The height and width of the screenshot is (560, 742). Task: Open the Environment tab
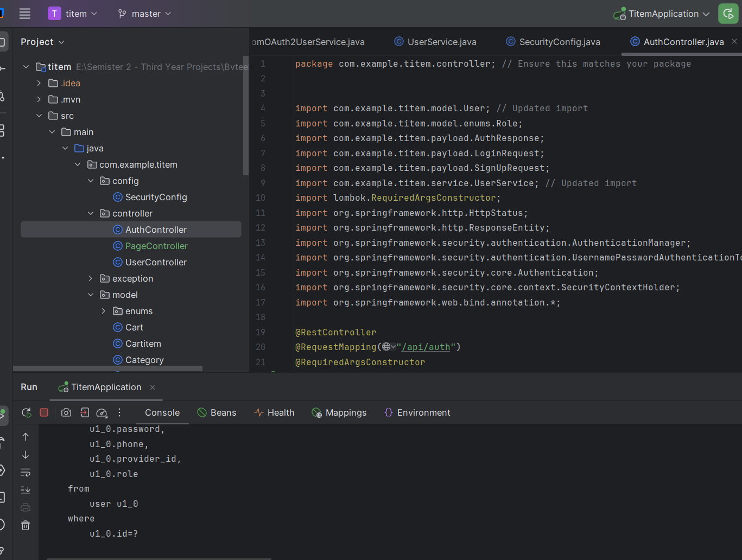click(x=417, y=413)
